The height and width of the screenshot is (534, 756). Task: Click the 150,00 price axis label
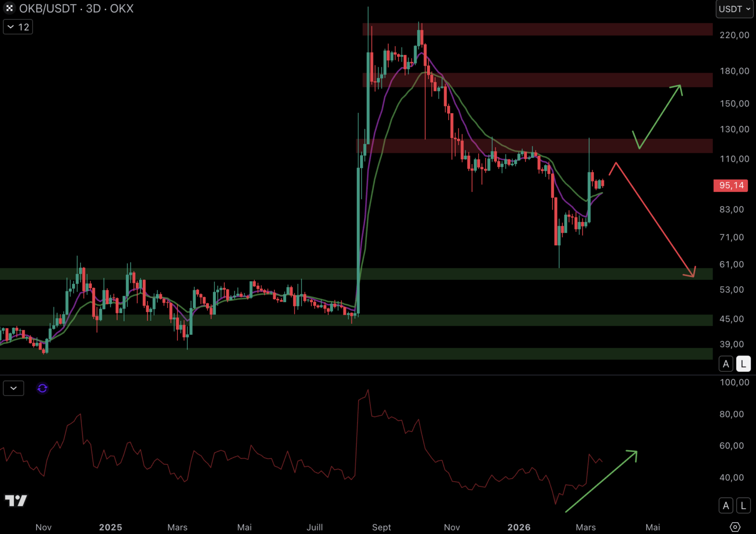pos(734,104)
